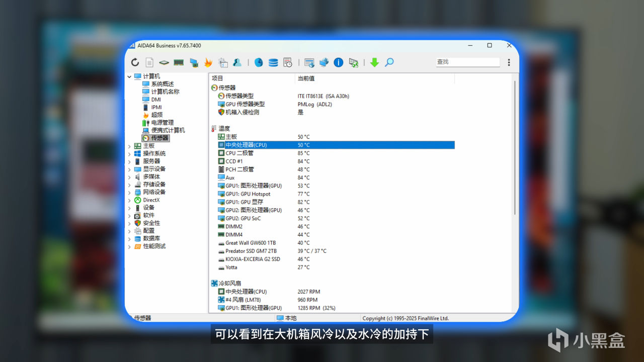The height and width of the screenshot is (362, 644).
Task: Collapse the 计算机 tree node
Action: pyautogui.click(x=129, y=76)
